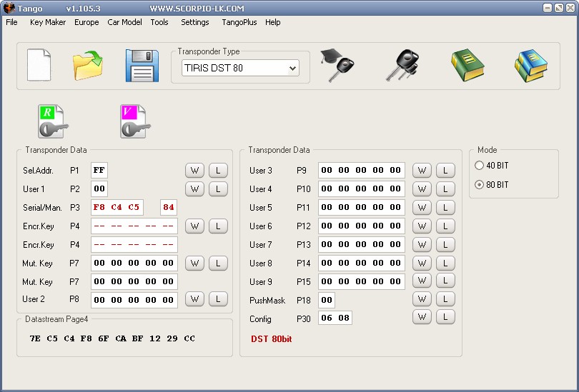Viewport: 579px width, 392px height.
Task: Click W button for PushMask P18
Action: coord(422,299)
